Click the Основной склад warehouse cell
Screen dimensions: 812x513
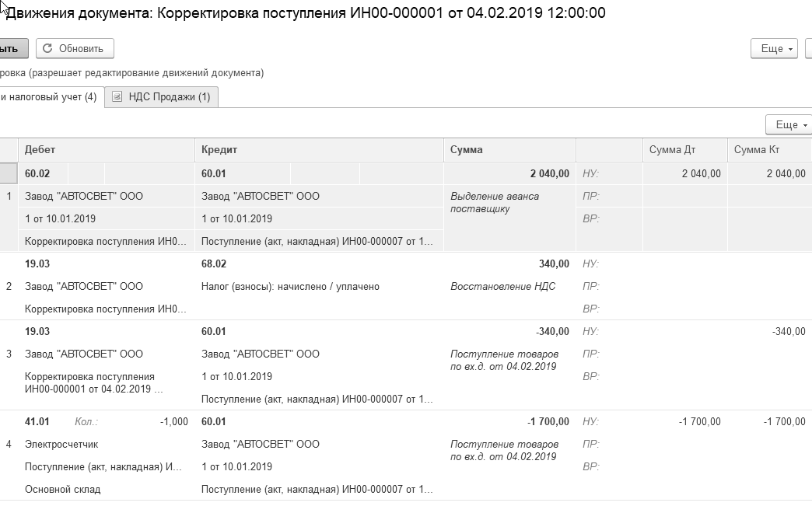pyautogui.click(x=63, y=490)
